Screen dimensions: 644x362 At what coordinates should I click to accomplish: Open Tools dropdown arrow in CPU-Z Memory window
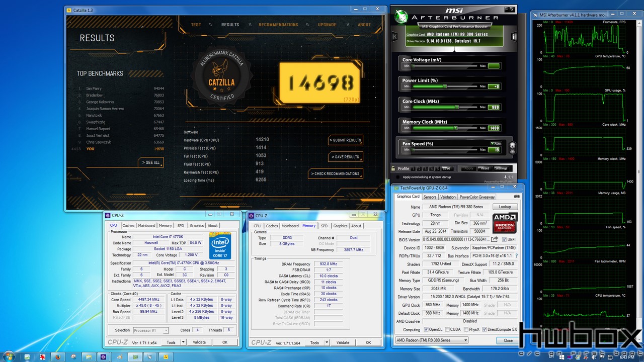[x=327, y=342]
